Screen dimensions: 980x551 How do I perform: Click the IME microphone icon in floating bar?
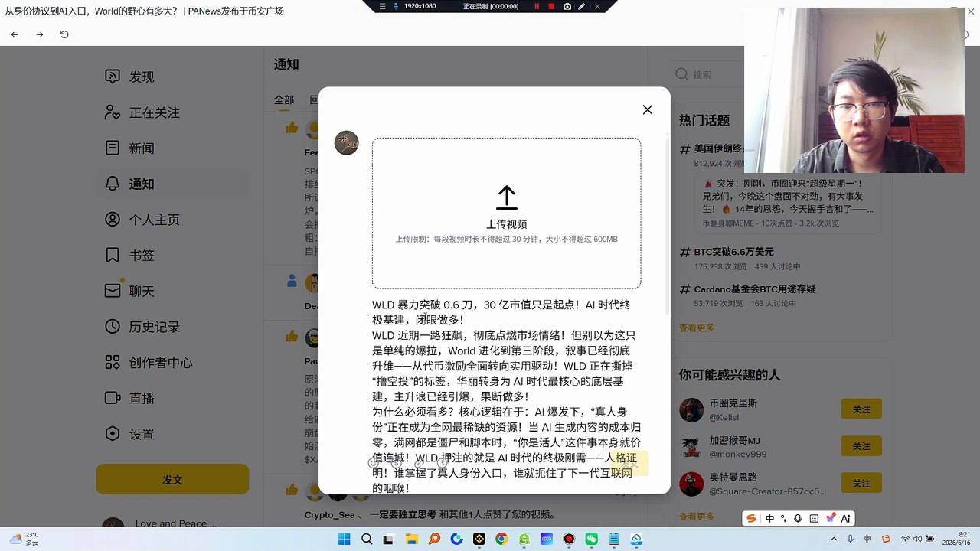click(798, 518)
